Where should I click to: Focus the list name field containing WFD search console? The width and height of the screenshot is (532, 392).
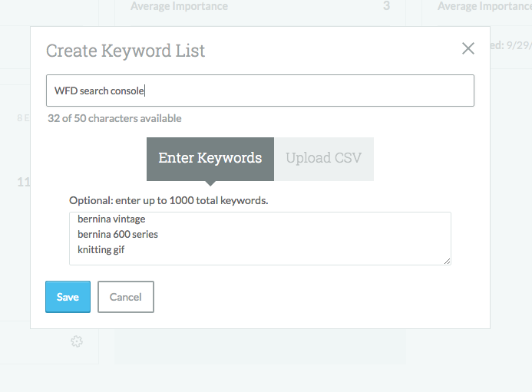tap(259, 91)
